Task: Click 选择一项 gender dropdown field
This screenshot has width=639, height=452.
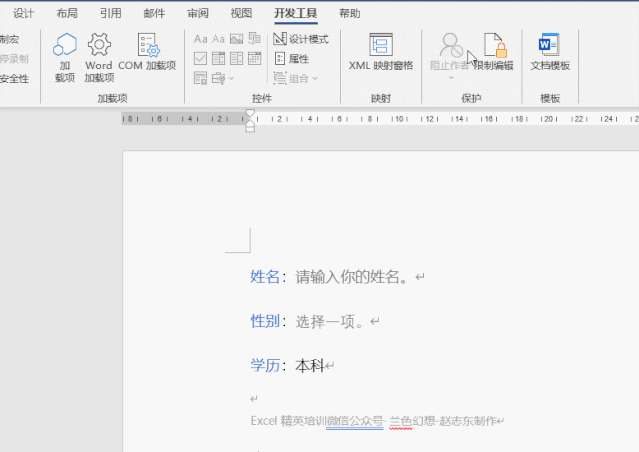Action: pos(329,321)
